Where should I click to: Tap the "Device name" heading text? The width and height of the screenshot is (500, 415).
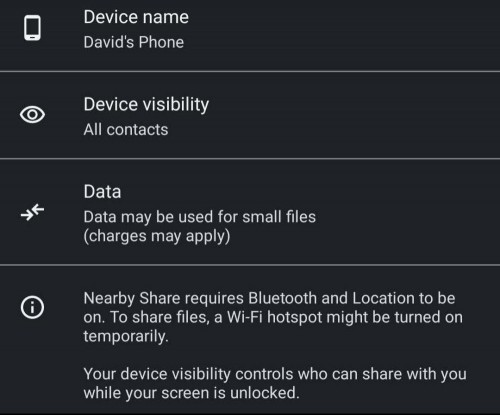(136, 17)
